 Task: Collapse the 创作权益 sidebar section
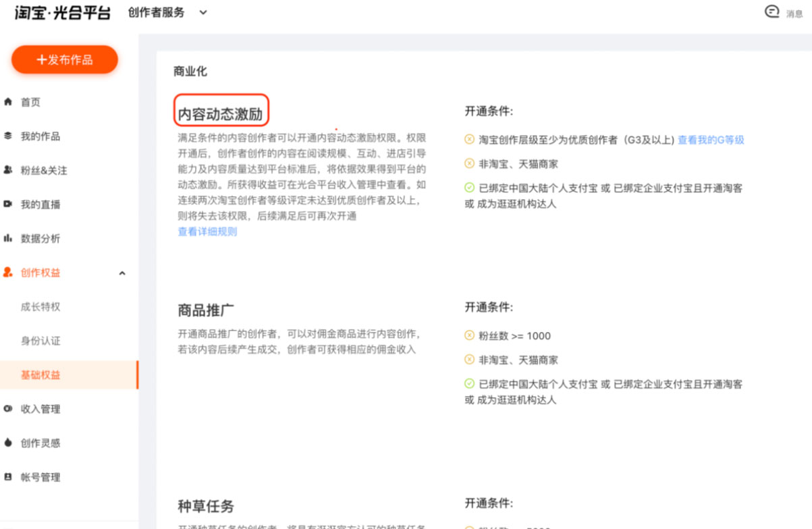(122, 273)
